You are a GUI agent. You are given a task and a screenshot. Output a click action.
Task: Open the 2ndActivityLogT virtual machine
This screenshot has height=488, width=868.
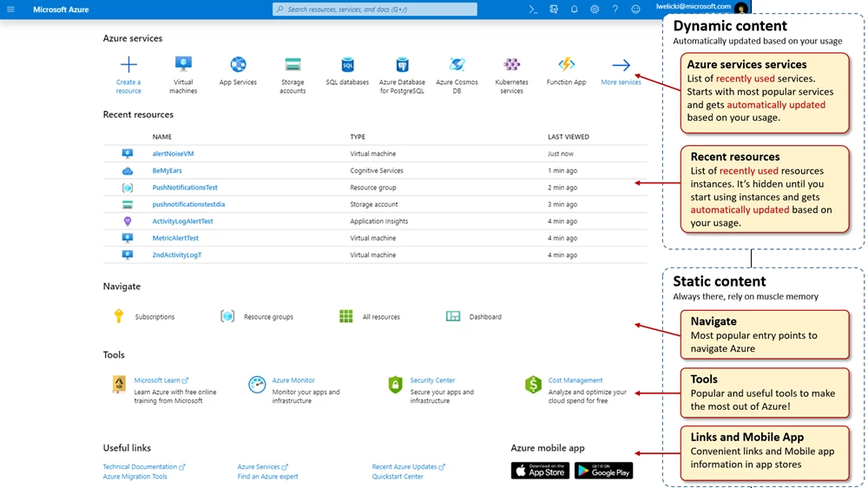177,254
